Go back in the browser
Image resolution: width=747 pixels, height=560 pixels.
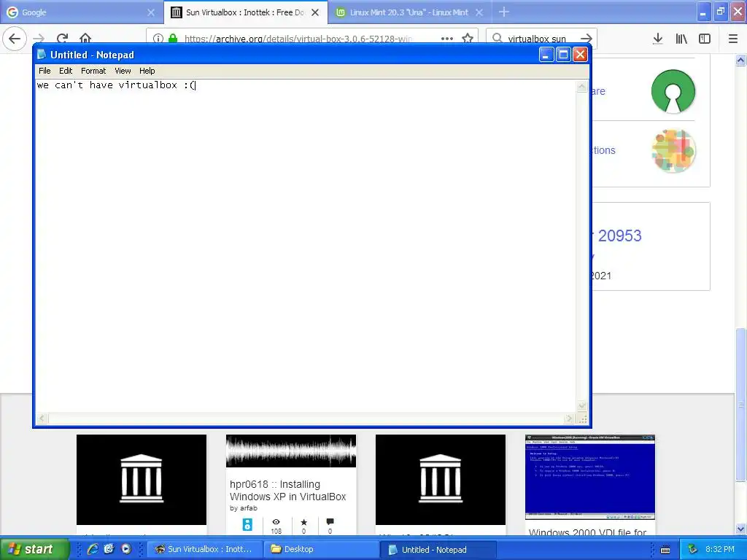[x=15, y=38]
